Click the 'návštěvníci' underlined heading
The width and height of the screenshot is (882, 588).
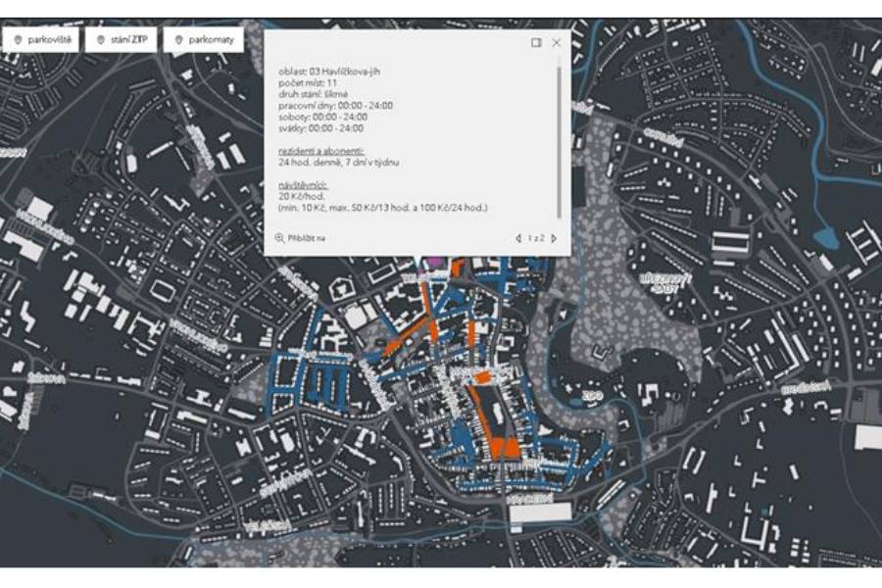[302, 184]
